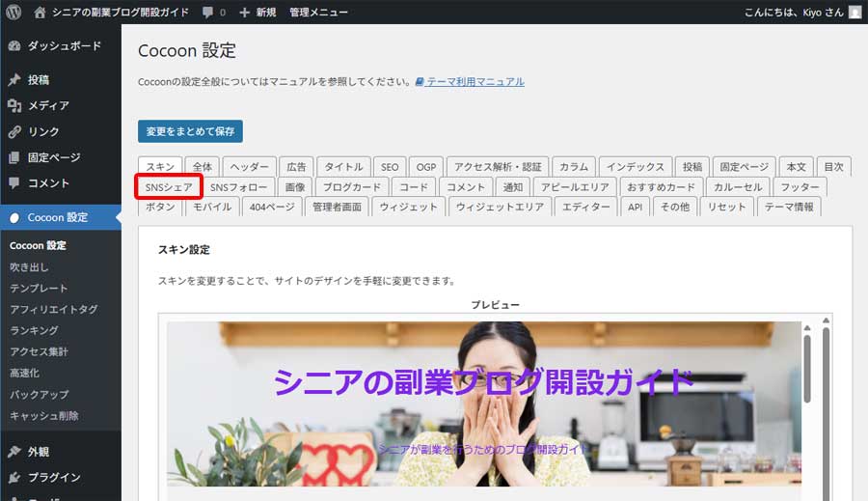This screenshot has height=501, width=868.
Task: Click the WordPress logo icon
Action: pyautogui.click(x=14, y=12)
